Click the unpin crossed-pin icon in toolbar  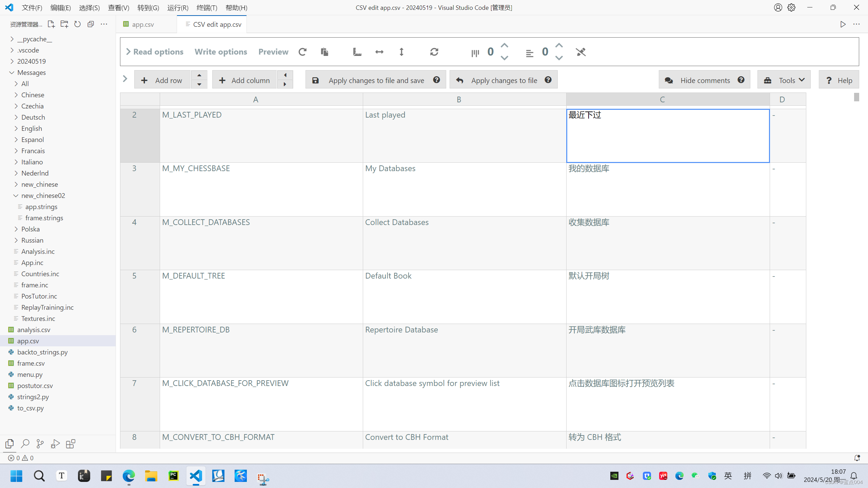click(581, 52)
